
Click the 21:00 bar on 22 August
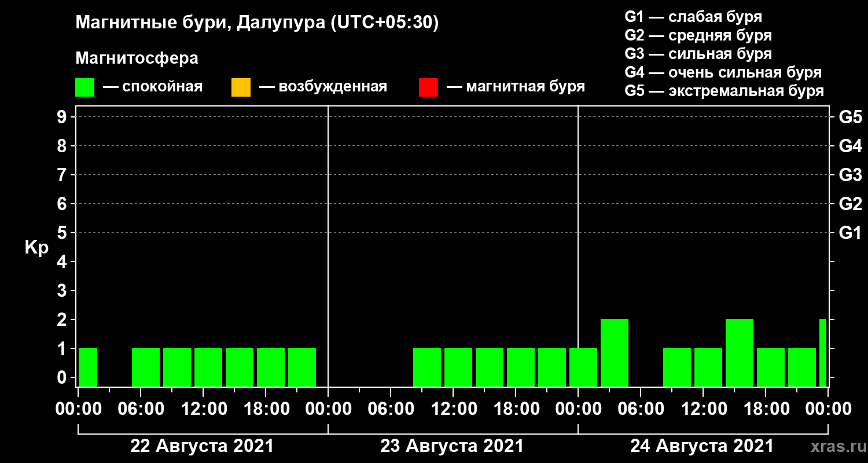pos(302,367)
